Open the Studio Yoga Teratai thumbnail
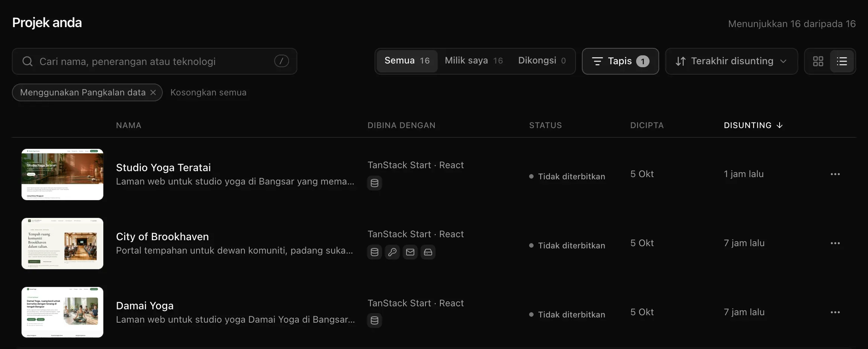Viewport: 868px width, 349px height. pyautogui.click(x=62, y=174)
